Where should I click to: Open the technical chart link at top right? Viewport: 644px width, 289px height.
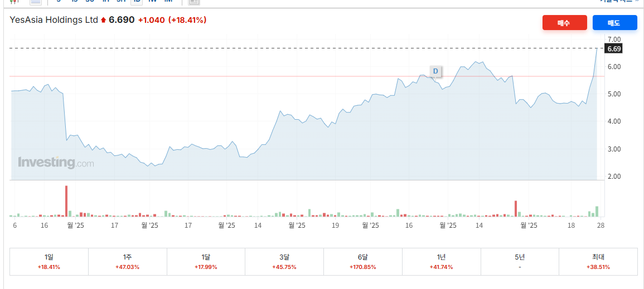click(620, 1)
